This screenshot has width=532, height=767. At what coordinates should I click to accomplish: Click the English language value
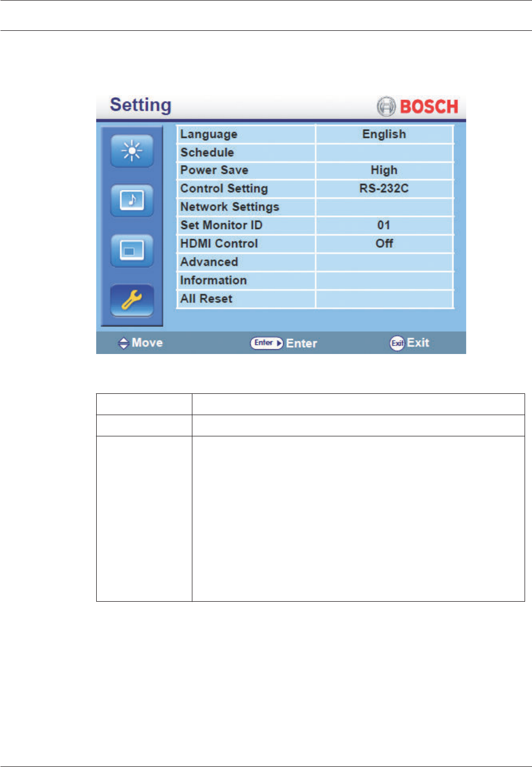[384, 134]
